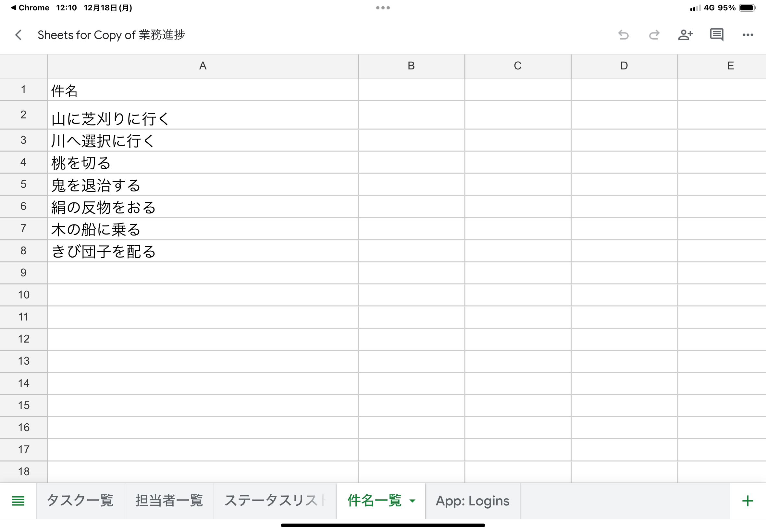Add a new sheet with the plus icon

click(748, 500)
